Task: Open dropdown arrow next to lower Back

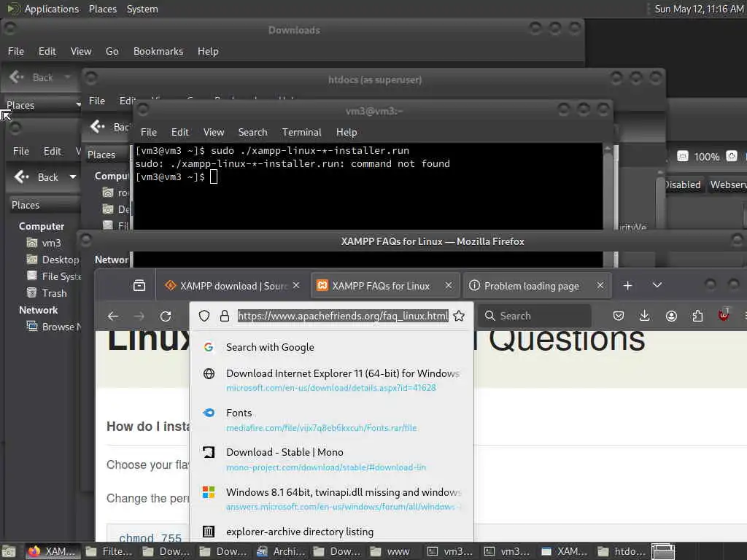Action: pos(72,177)
